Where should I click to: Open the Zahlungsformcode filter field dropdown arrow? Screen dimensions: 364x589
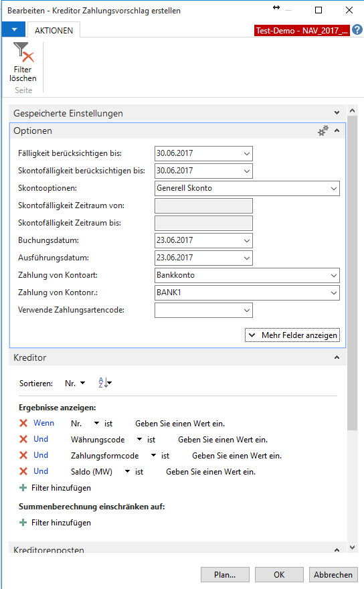tap(153, 455)
